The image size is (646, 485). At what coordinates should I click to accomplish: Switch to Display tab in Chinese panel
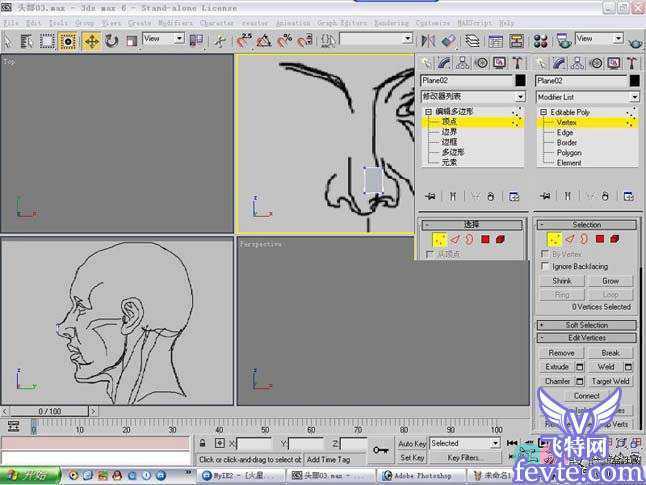click(499, 63)
